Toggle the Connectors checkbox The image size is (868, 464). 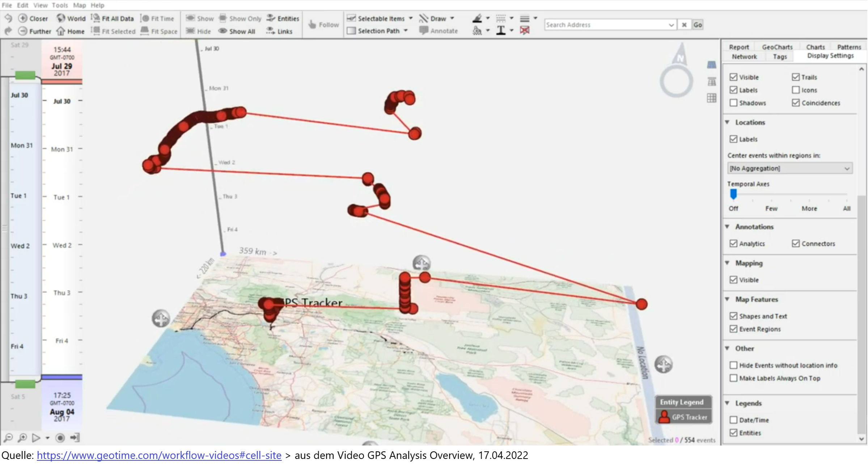[796, 244]
